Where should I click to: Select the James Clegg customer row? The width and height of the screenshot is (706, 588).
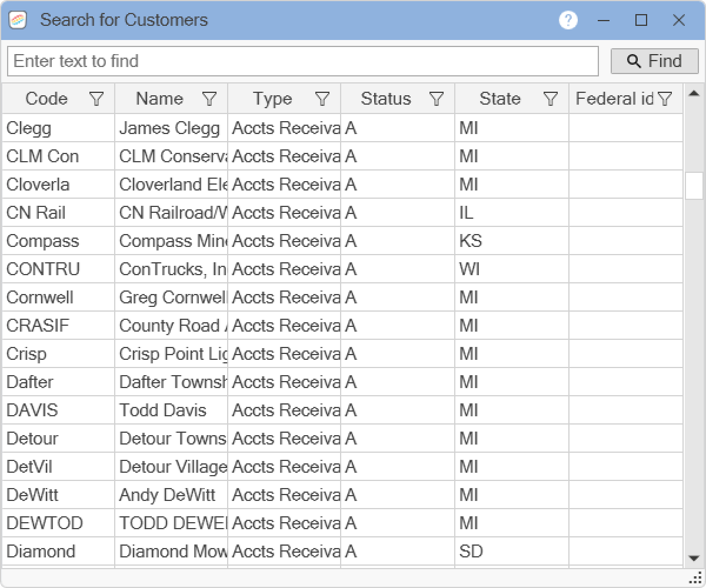click(x=169, y=128)
